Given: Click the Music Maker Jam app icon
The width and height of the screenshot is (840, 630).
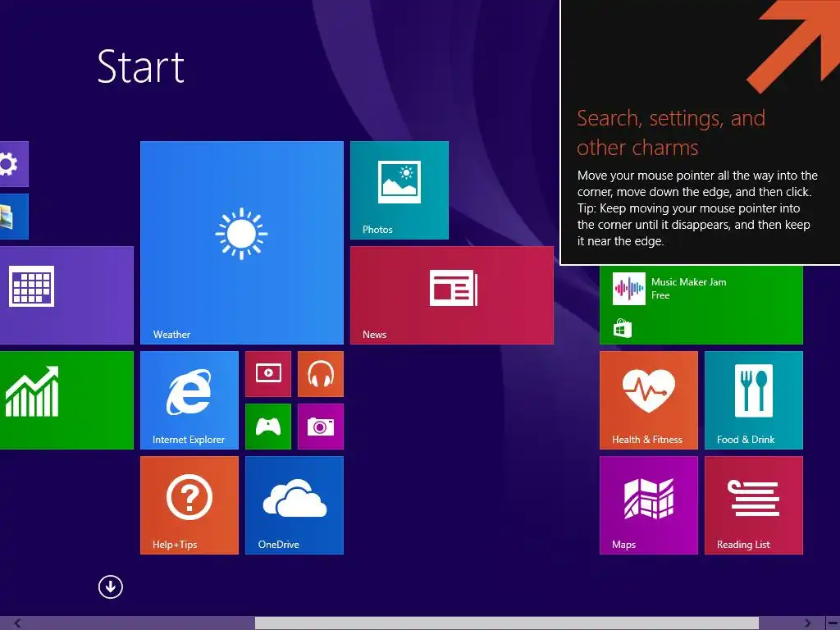Looking at the screenshot, I should point(629,289).
